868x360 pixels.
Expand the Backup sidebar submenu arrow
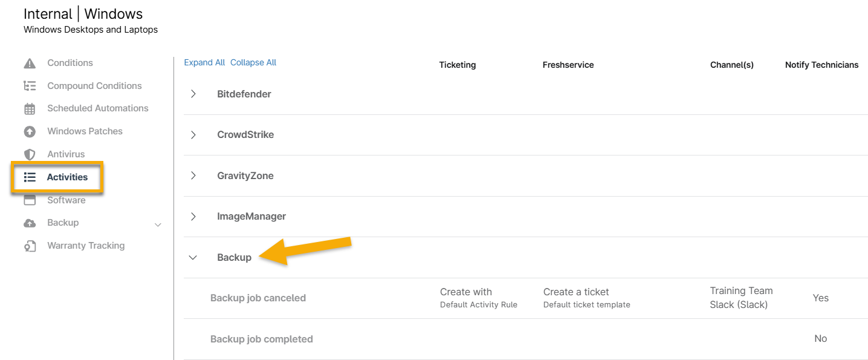(x=158, y=224)
